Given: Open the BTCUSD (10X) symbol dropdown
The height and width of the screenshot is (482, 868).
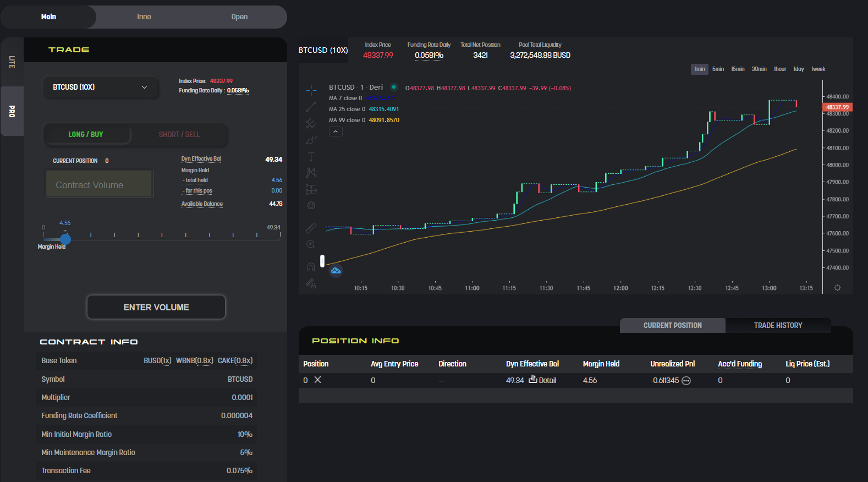Looking at the screenshot, I should (101, 87).
